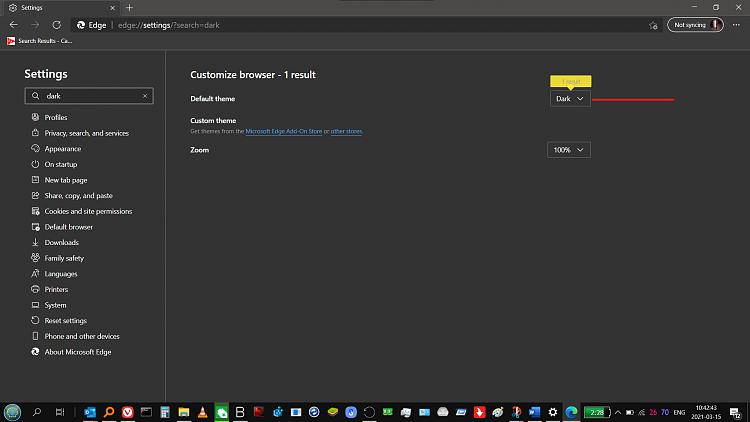Click the Downloads arrow icon
The height and width of the screenshot is (422, 750).
pyautogui.click(x=35, y=243)
